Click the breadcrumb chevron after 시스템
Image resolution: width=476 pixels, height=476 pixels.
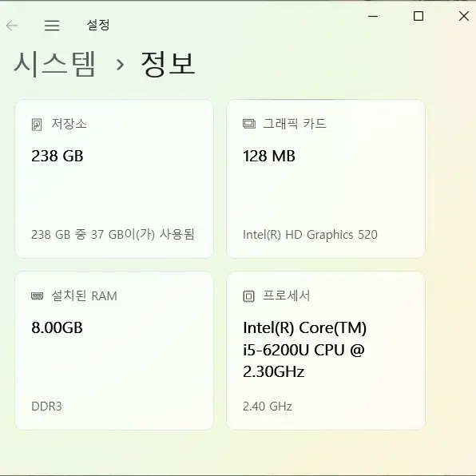tap(121, 65)
